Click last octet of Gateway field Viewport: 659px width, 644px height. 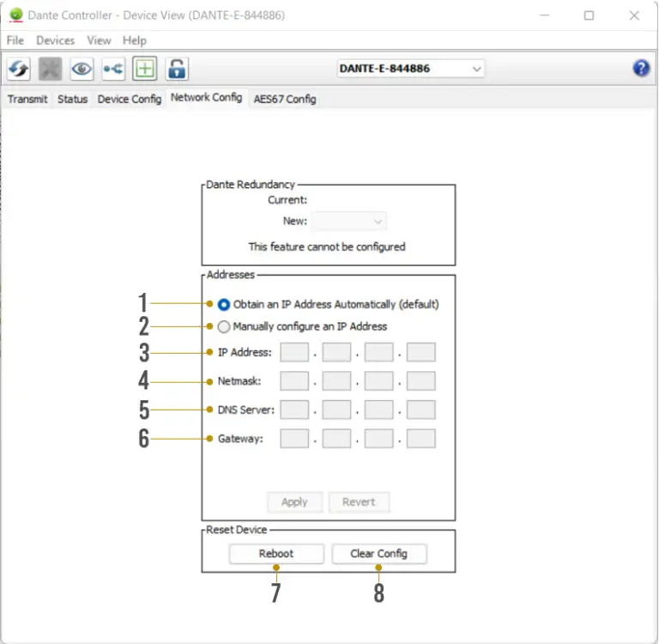[x=420, y=439]
